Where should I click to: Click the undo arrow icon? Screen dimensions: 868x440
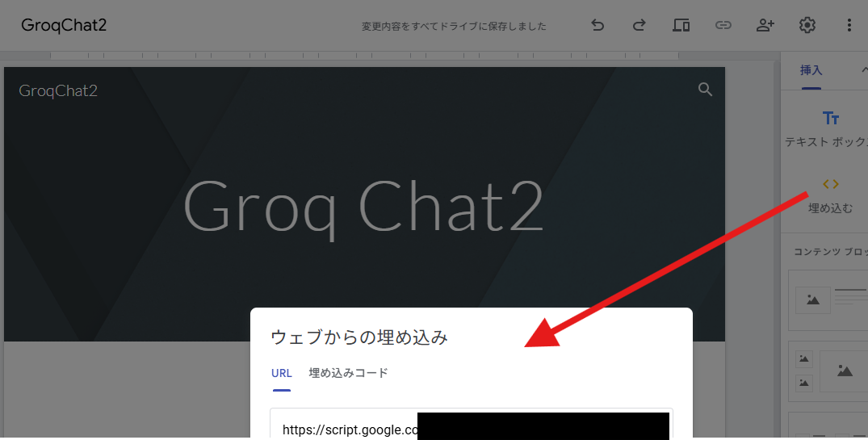pyautogui.click(x=598, y=25)
